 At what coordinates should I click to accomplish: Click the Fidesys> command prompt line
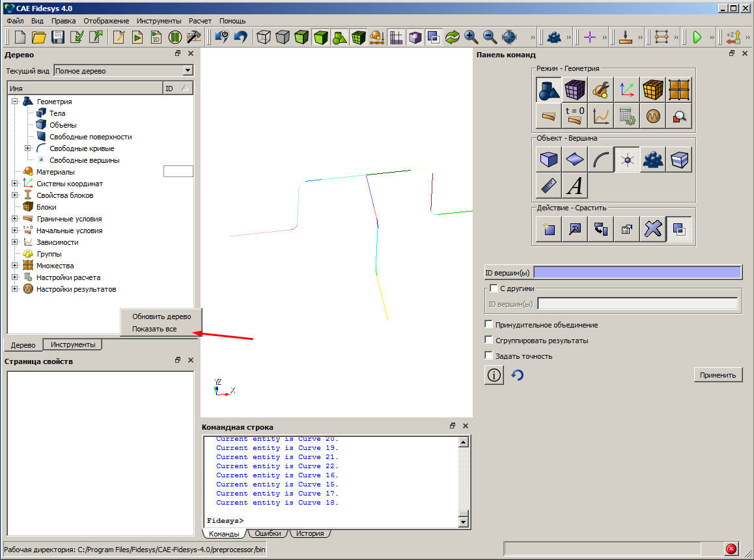[332, 520]
